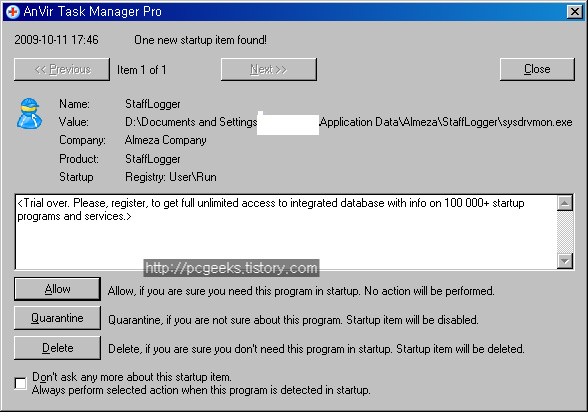This screenshot has height=412, width=588.
Task: Click the Registry: User\Run startup value
Action: pyautogui.click(x=171, y=177)
